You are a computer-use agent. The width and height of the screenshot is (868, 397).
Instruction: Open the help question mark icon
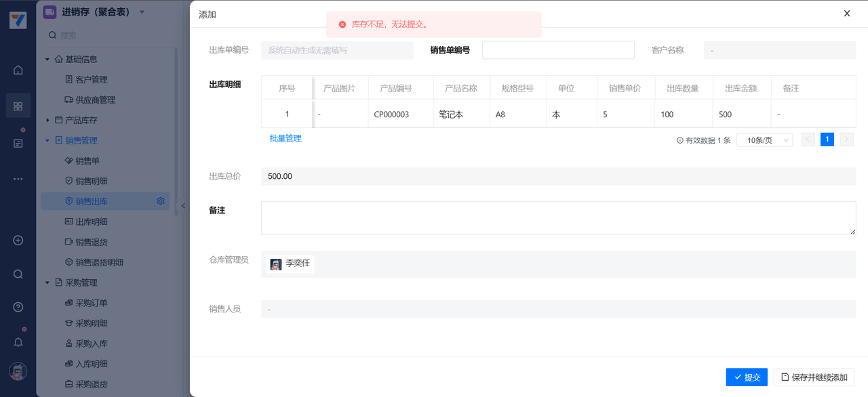(x=18, y=307)
